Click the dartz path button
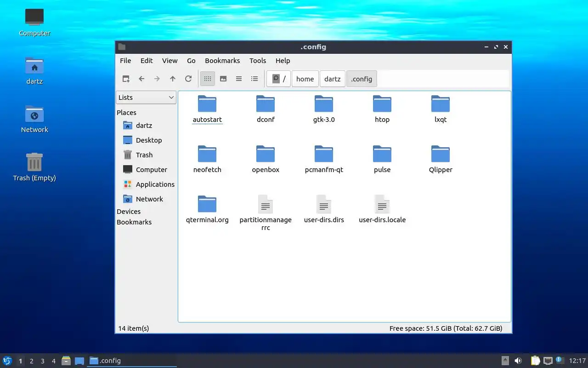This screenshot has height=368, width=588. click(x=333, y=79)
